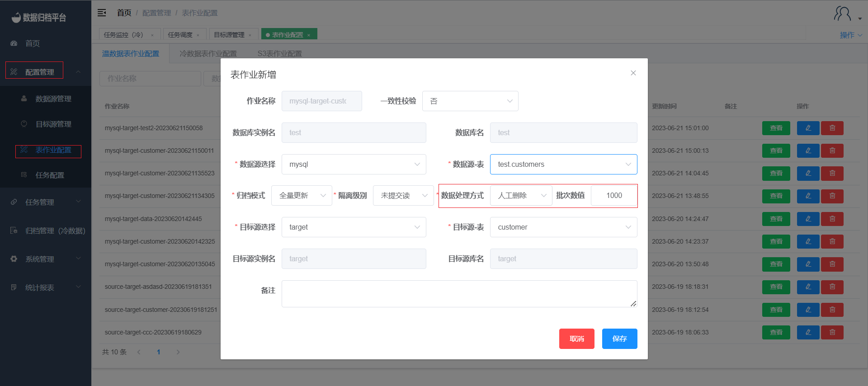Screen dimensions: 868x386
Task: Click edit icon for row updated 2023-06-20 14:24:47
Action: pos(808,219)
